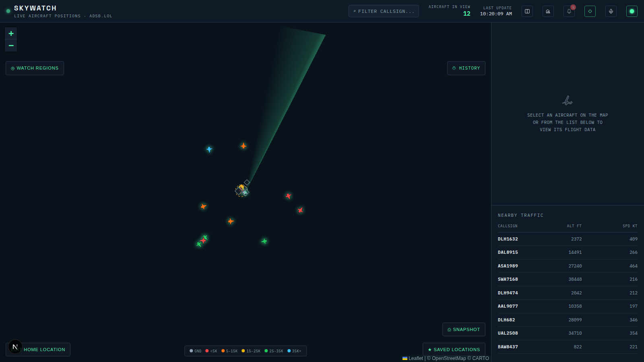Open the CARTO attribution link

click(x=481, y=358)
